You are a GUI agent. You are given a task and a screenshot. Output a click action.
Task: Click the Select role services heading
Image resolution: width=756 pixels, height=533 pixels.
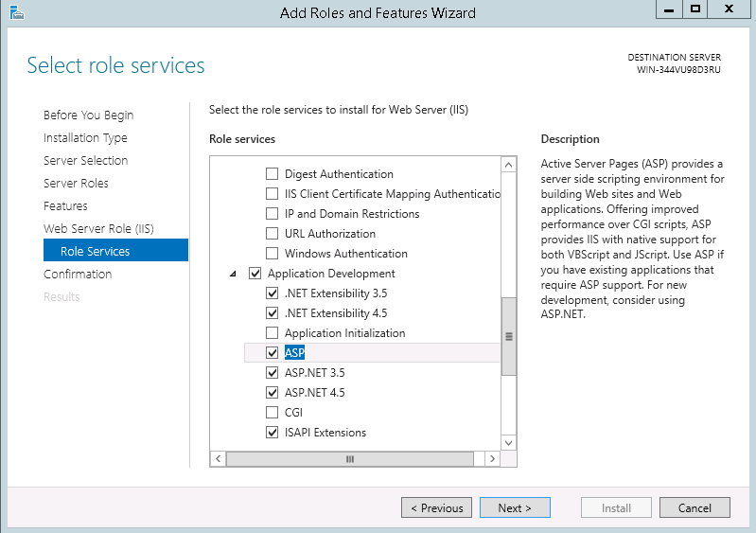(x=115, y=65)
